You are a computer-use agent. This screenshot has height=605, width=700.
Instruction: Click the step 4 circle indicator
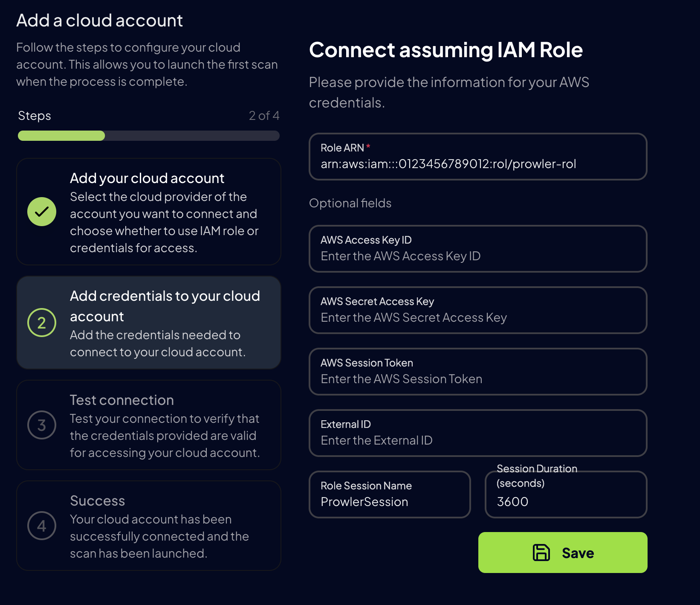[41, 526]
